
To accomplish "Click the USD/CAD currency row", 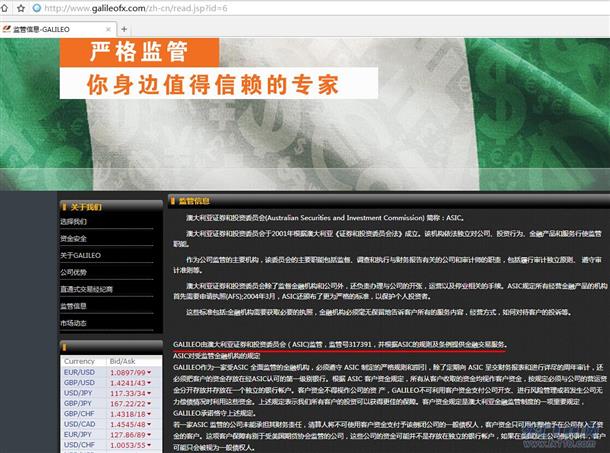I will click(x=111, y=424).
